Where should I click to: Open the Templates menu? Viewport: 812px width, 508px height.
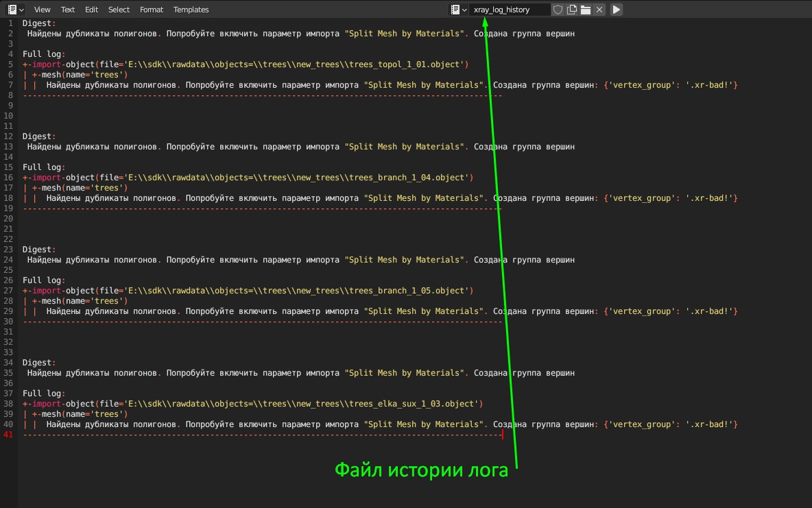[191, 9]
